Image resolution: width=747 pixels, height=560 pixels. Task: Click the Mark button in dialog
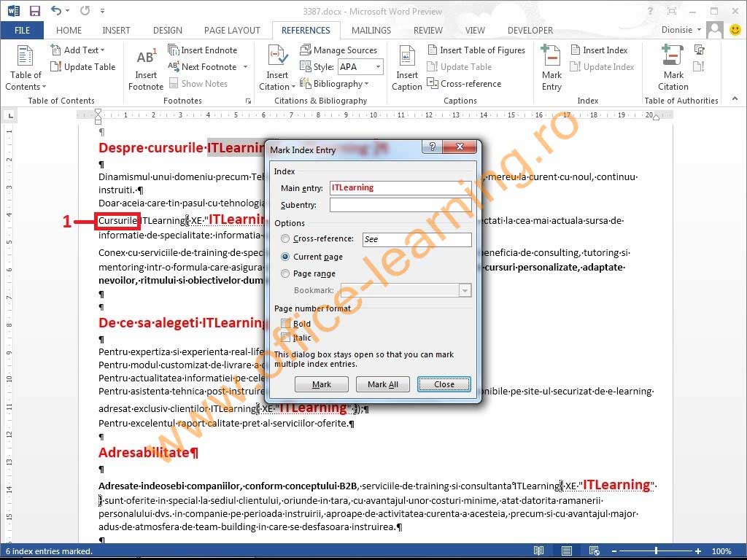[322, 384]
